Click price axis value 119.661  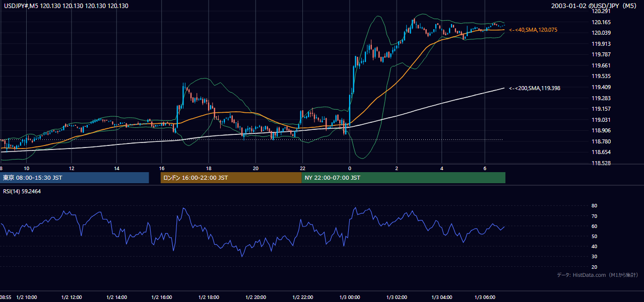point(601,65)
